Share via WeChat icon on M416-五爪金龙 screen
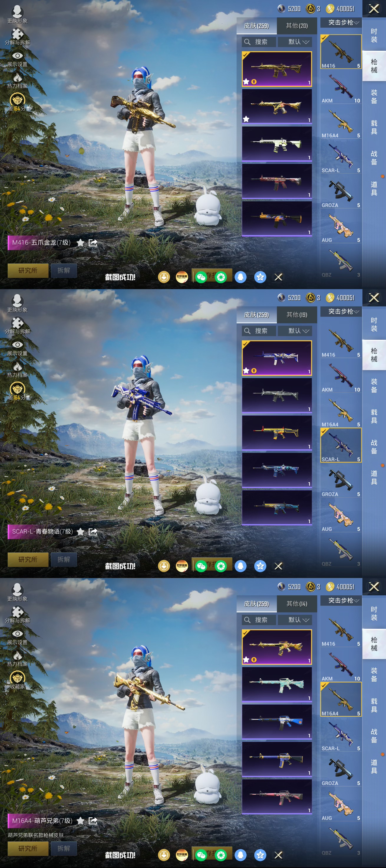 click(201, 277)
